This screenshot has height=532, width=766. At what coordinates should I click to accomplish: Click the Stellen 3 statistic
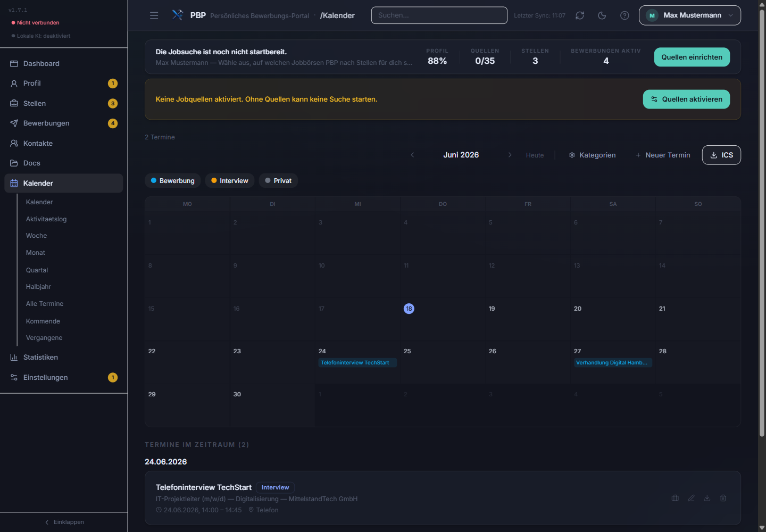535,56
